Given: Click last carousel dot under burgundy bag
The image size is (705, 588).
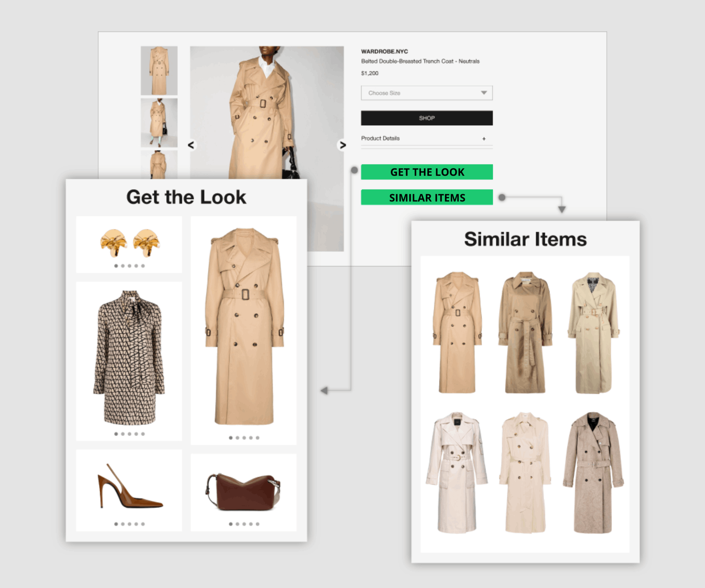Looking at the screenshot, I should coord(258,524).
